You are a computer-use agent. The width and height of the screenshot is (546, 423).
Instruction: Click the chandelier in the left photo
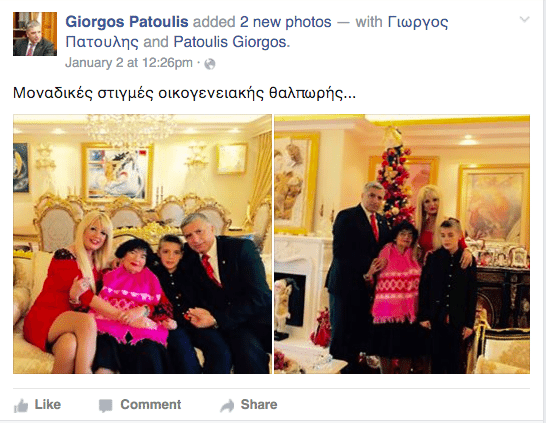(x=131, y=131)
